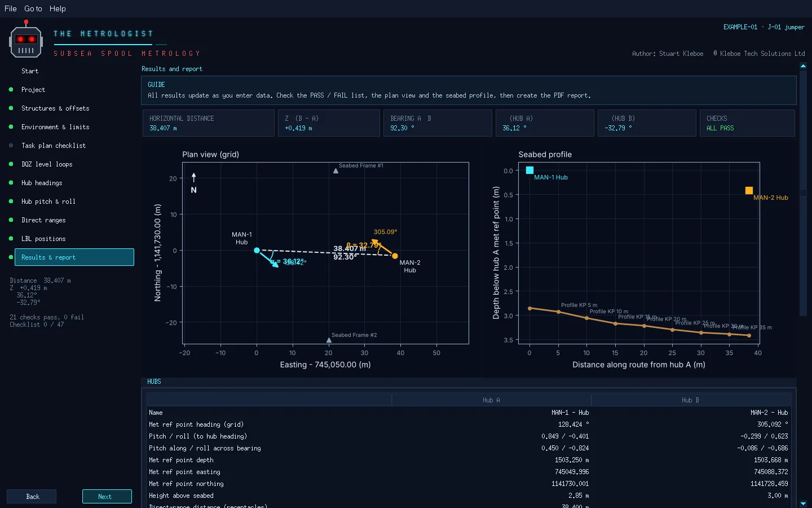The width and height of the screenshot is (812, 508).
Task: Click the Back button
Action: pyautogui.click(x=32, y=497)
